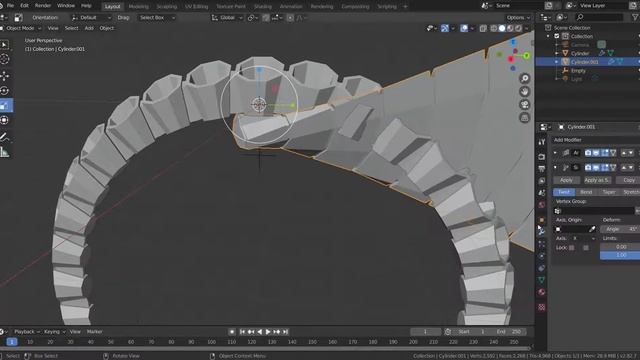This screenshot has height=360, width=640.
Task: Open the Scene properties tab
Action: (542, 193)
